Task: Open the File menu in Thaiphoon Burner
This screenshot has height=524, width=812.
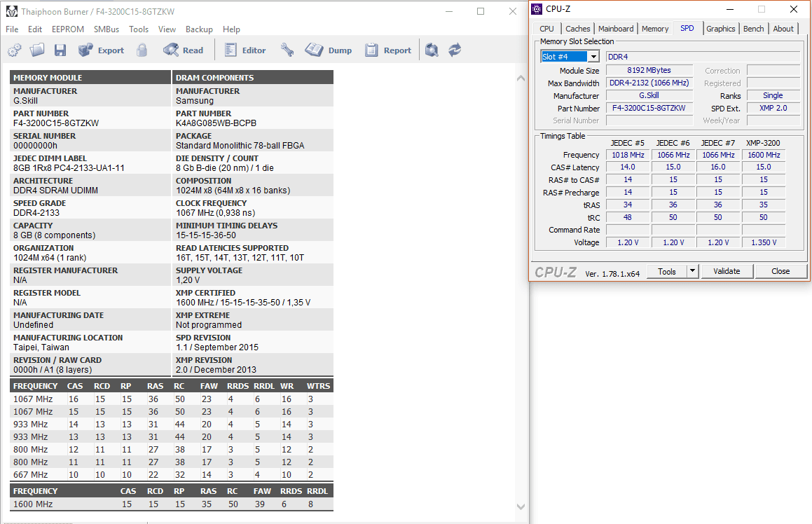Action: pyautogui.click(x=12, y=29)
